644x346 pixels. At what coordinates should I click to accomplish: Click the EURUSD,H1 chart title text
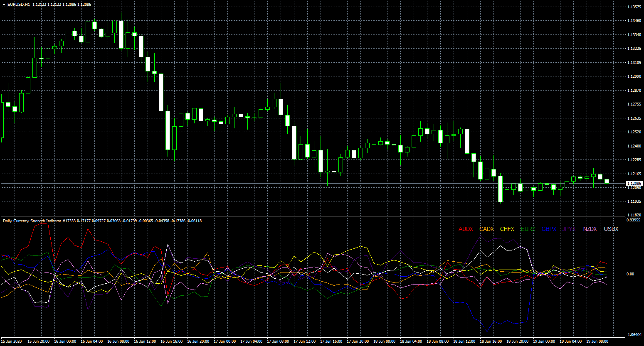pos(18,4)
